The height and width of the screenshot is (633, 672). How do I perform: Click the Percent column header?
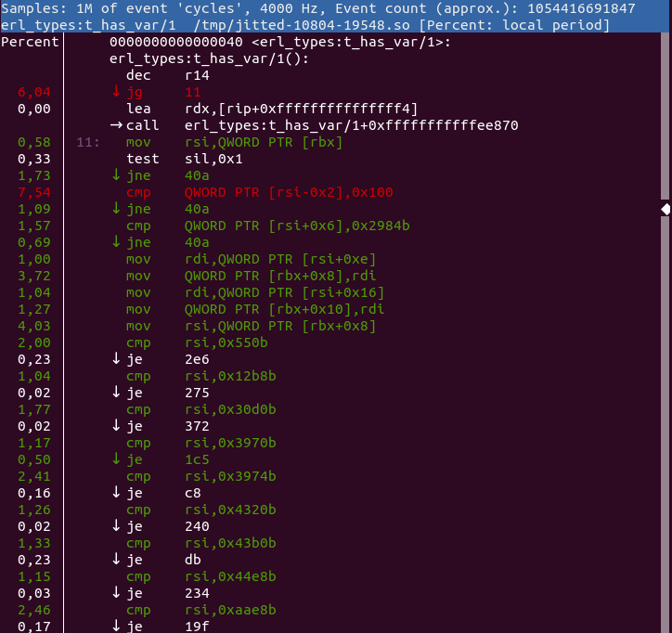(30, 42)
